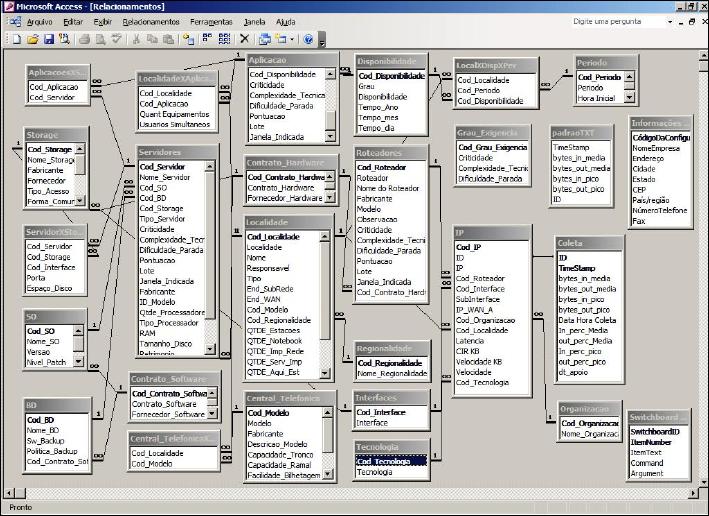Click the Spelling check toolbar icon
The height and width of the screenshot is (516, 709).
[x=116, y=39]
